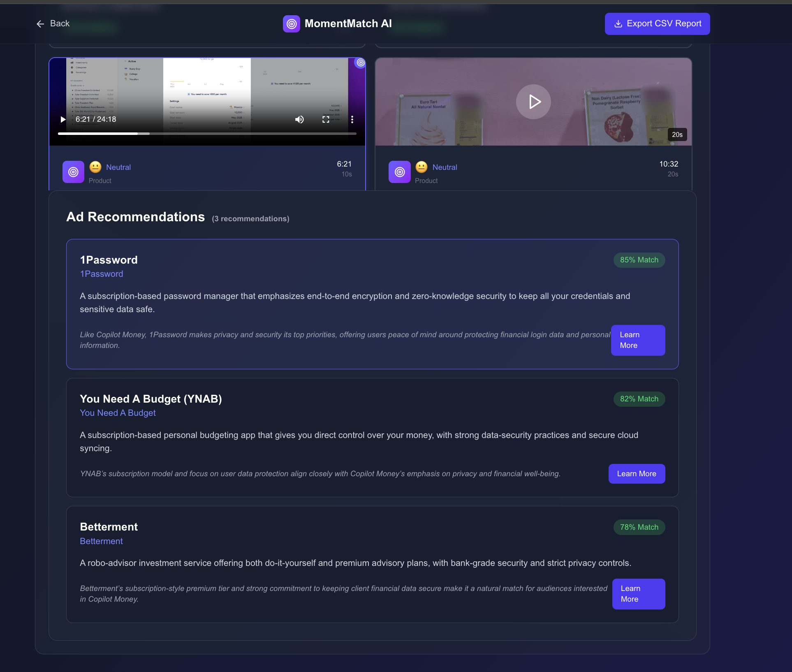The width and height of the screenshot is (792, 672).
Task: Click the MomentMatch AI logo icon
Action: click(x=291, y=24)
